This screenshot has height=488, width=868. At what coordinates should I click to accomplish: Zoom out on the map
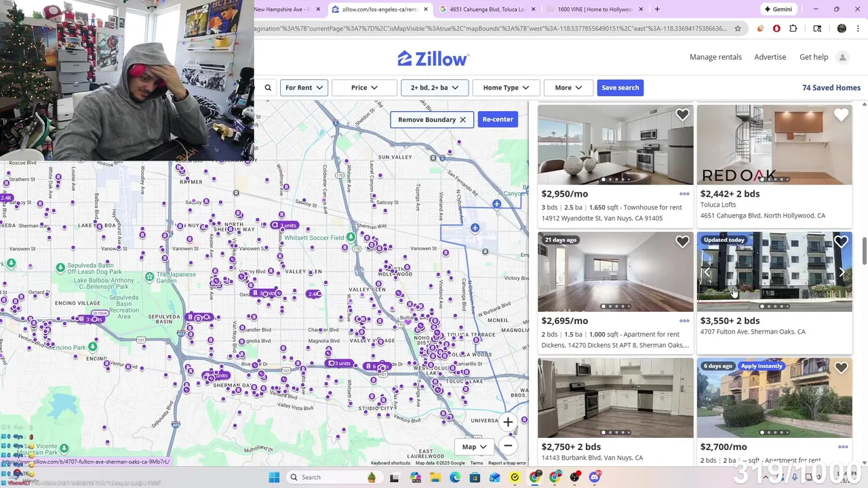508,445
